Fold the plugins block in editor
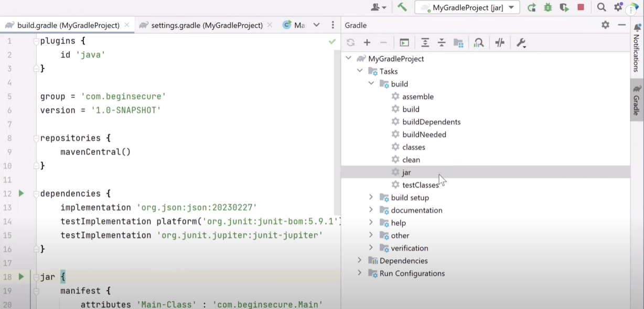The width and height of the screenshot is (644, 309). point(36,41)
